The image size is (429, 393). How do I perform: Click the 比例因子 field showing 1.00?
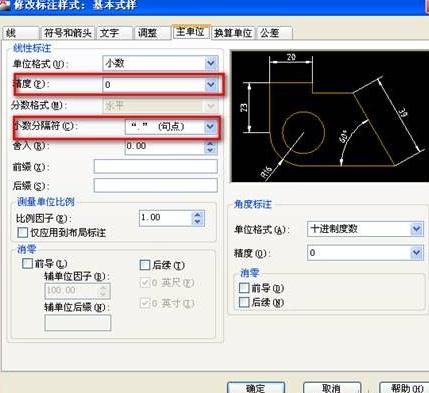coord(166,218)
